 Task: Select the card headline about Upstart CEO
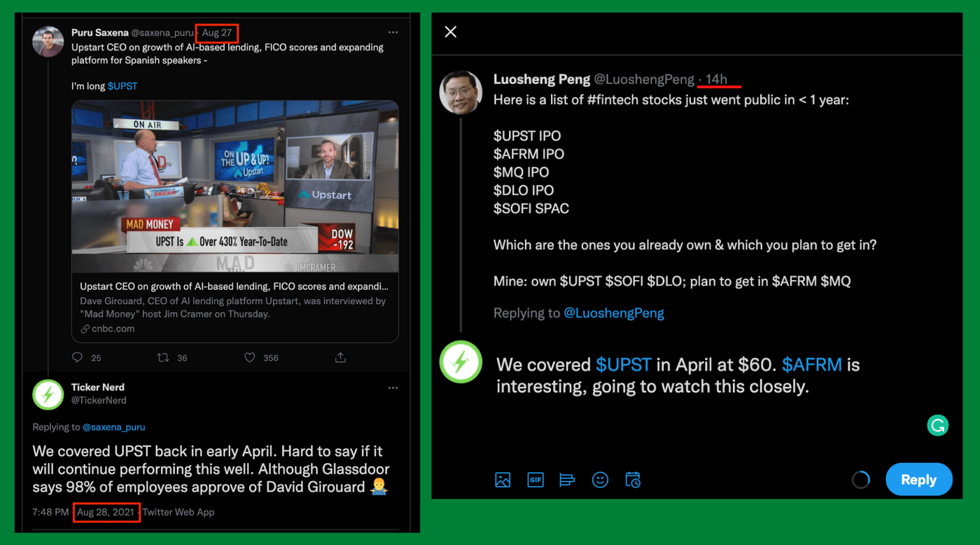point(234,287)
